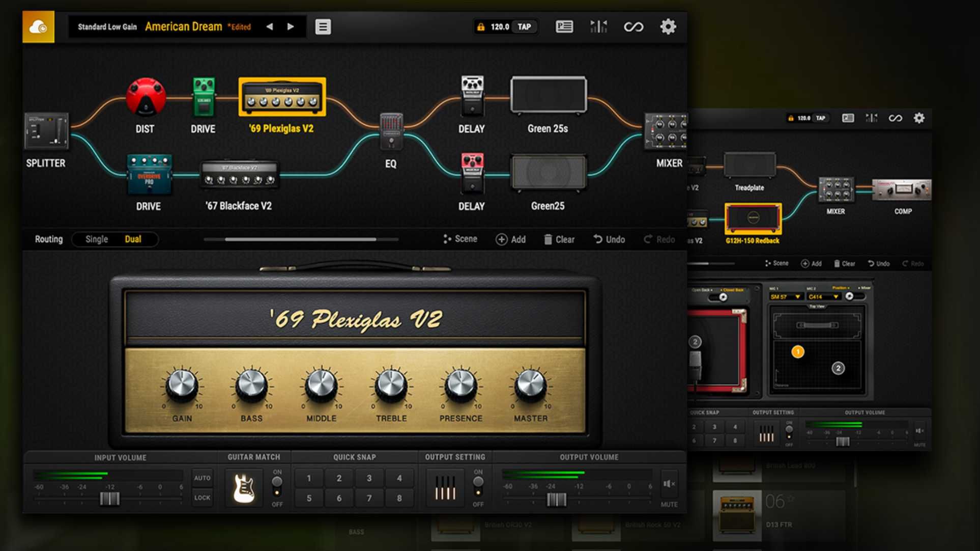The image size is (980, 551).
Task: Select Treadplate cabinet in back window
Action: (750, 166)
